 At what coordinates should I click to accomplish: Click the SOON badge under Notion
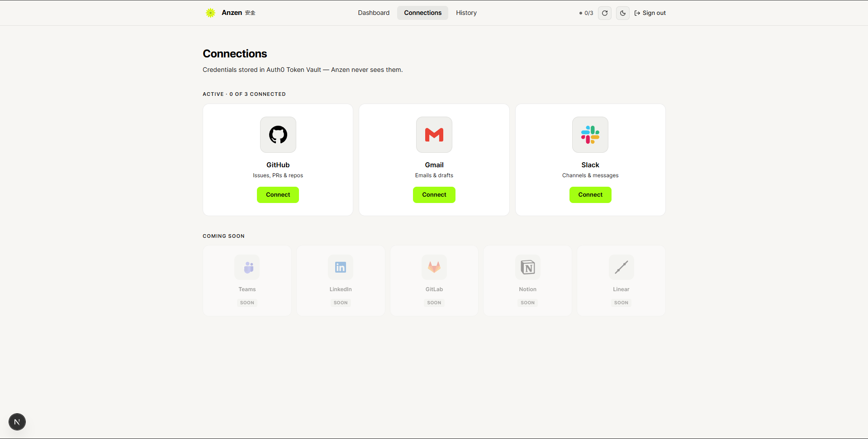pyautogui.click(x=528, y=303)
